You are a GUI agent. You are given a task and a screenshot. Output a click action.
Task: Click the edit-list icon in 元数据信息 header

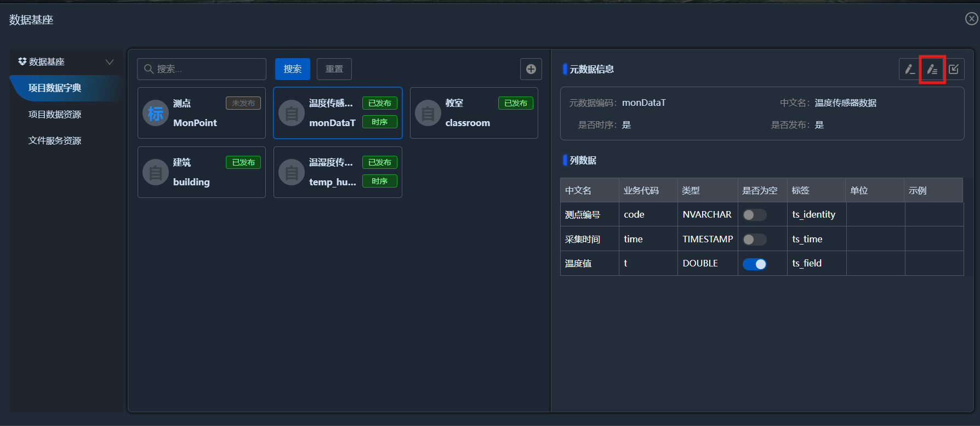coord(932,69)
